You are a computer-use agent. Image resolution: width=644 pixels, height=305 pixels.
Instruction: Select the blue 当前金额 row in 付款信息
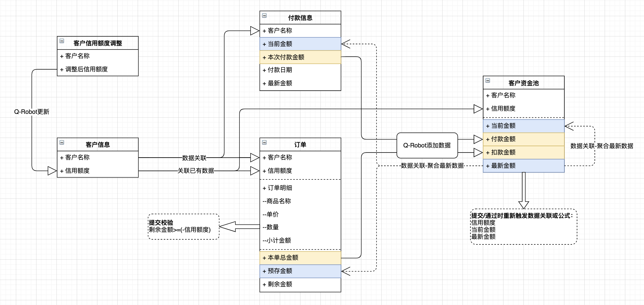click(x=300, y=44)
